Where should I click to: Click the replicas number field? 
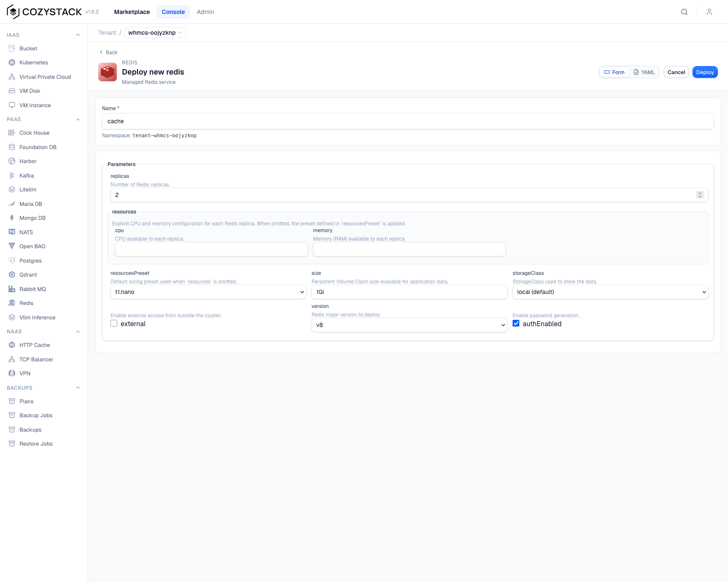coord(409,195)
